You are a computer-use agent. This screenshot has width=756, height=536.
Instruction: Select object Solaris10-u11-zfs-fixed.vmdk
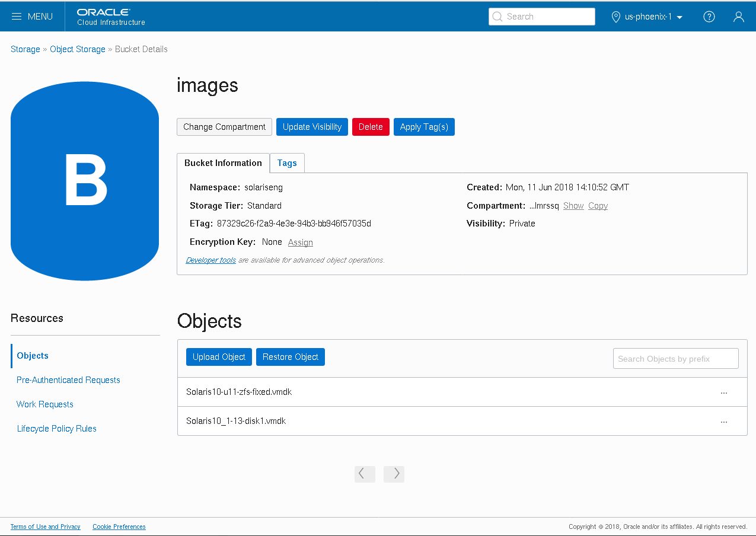(239, 392)
